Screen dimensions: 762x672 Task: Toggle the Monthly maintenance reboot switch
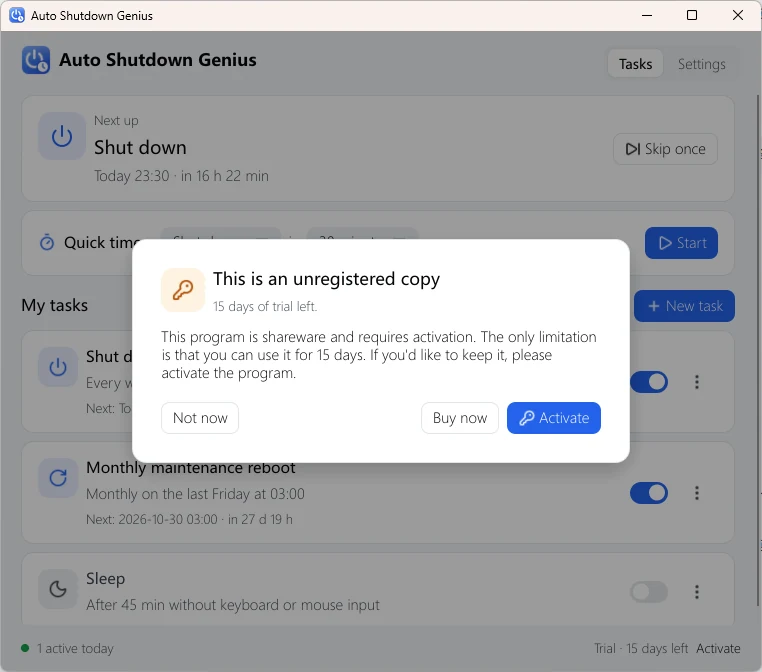649,493
